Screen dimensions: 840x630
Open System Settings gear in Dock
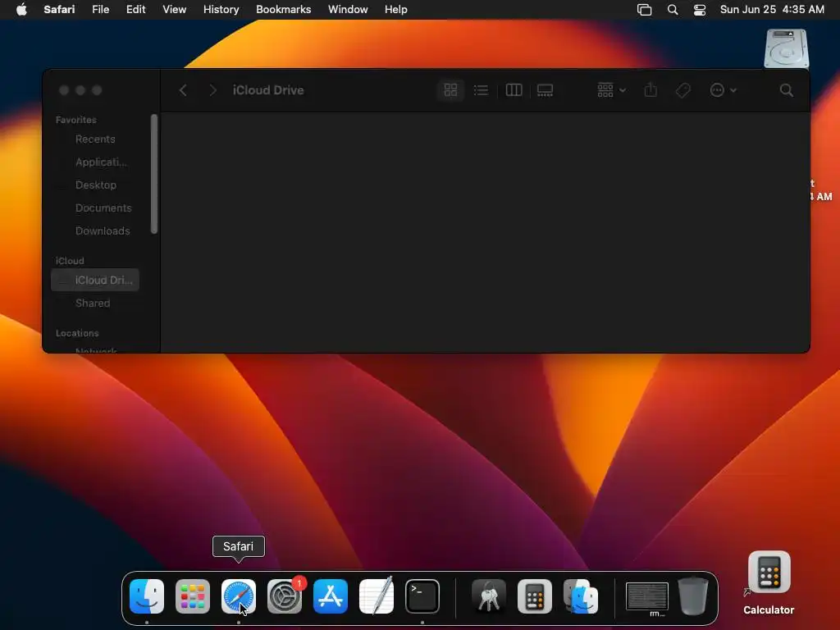pos(285,596)
